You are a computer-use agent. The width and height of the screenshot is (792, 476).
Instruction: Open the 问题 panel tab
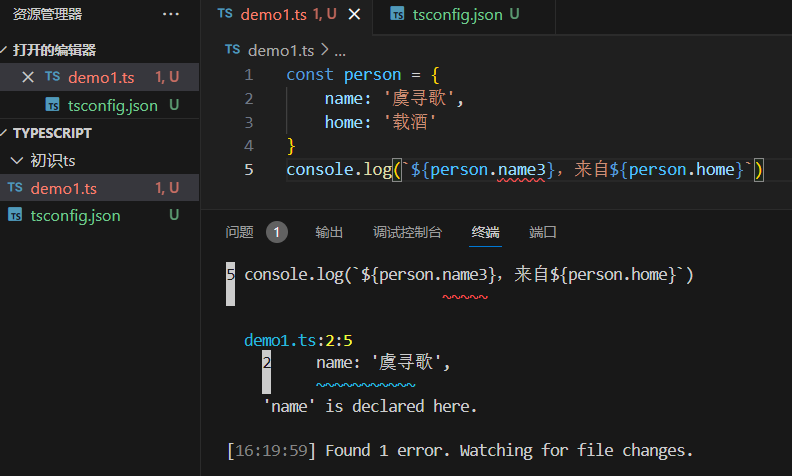tap(239, 232)
